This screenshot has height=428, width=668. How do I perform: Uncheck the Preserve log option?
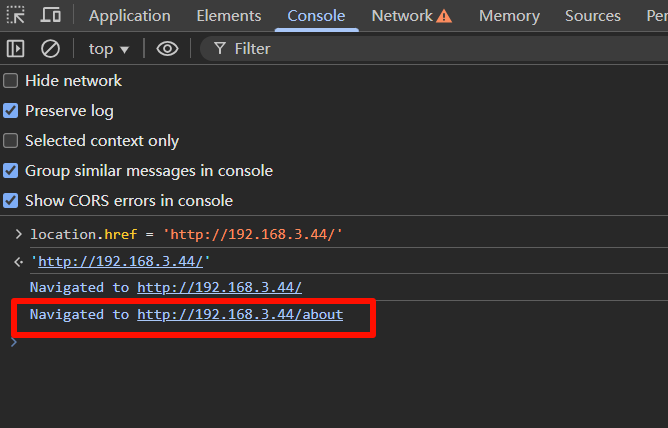(11, 111)
